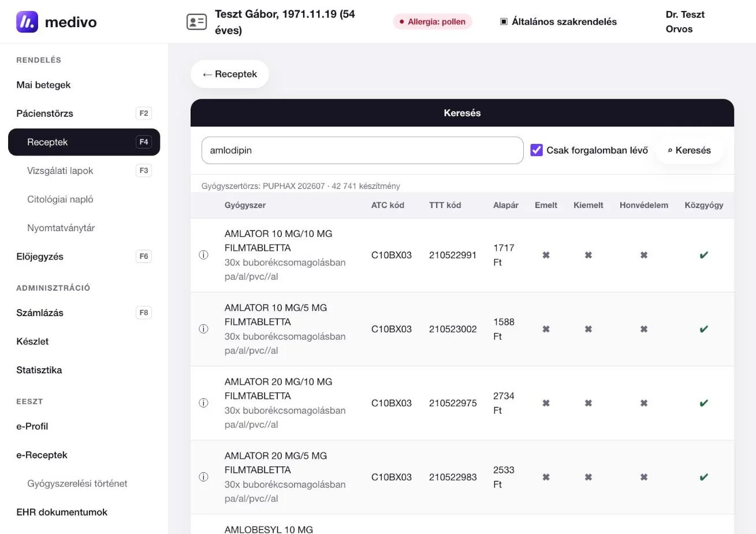Open Készlet page
Screen dimensions: 756x534
click(x=84, y=342)
